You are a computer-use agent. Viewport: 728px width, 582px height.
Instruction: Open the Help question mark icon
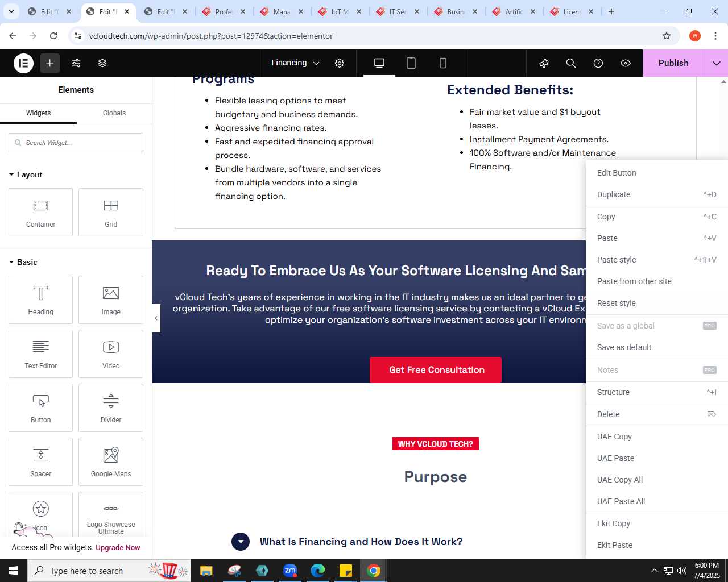598,63
